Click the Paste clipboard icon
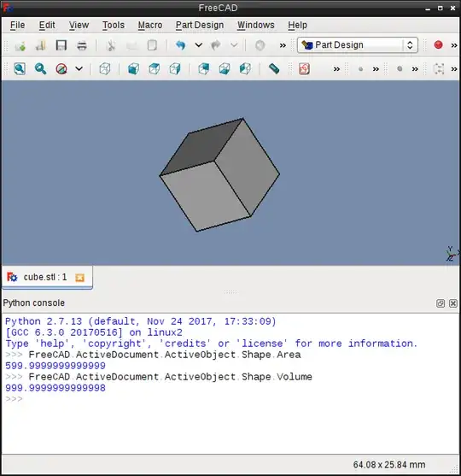Viewport: 461px width, 476px height. pos(152,45)
